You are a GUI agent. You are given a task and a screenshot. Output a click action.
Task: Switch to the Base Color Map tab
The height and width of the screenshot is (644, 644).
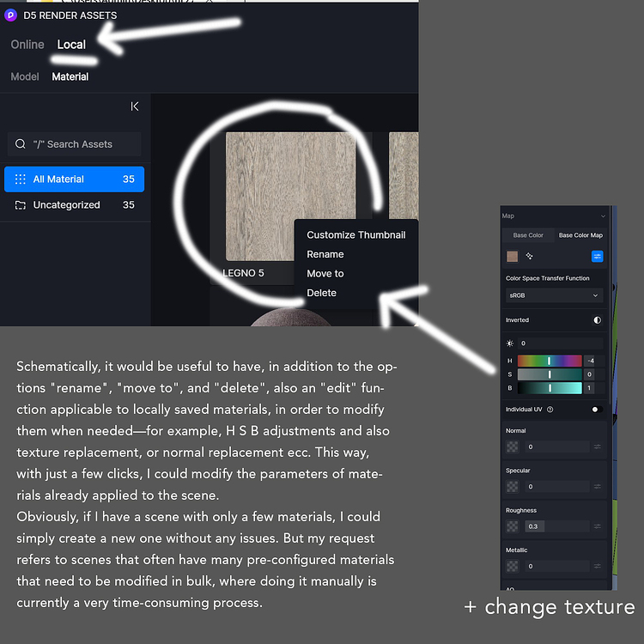[x=580, y=235]
